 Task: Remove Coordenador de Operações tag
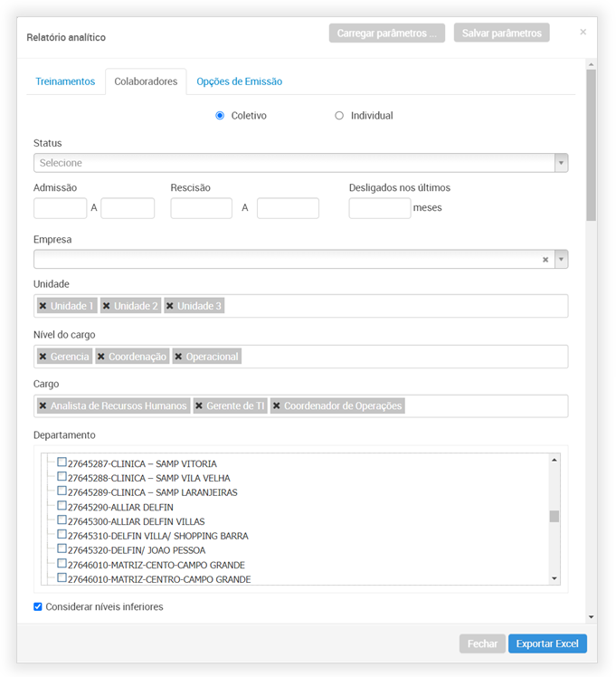coord(276,405)
